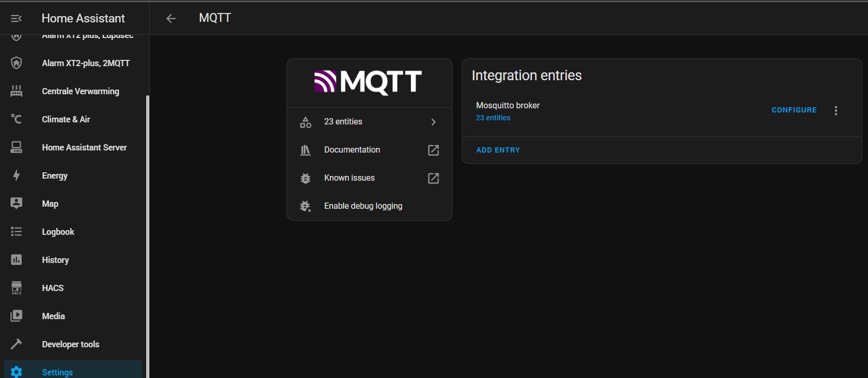The image size is (868, 378).
Task: Click the bug icon beside Known issues
Action: point(306,178)
